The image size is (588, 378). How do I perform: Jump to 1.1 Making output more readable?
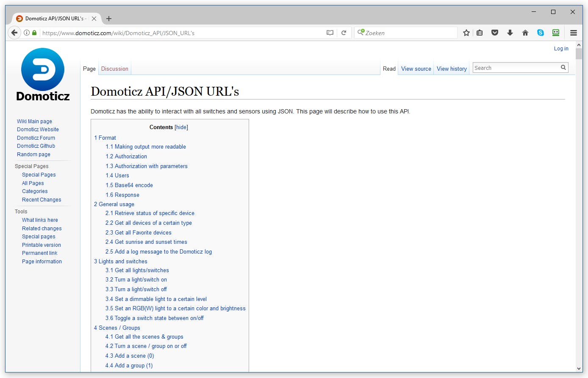[146, 146]
